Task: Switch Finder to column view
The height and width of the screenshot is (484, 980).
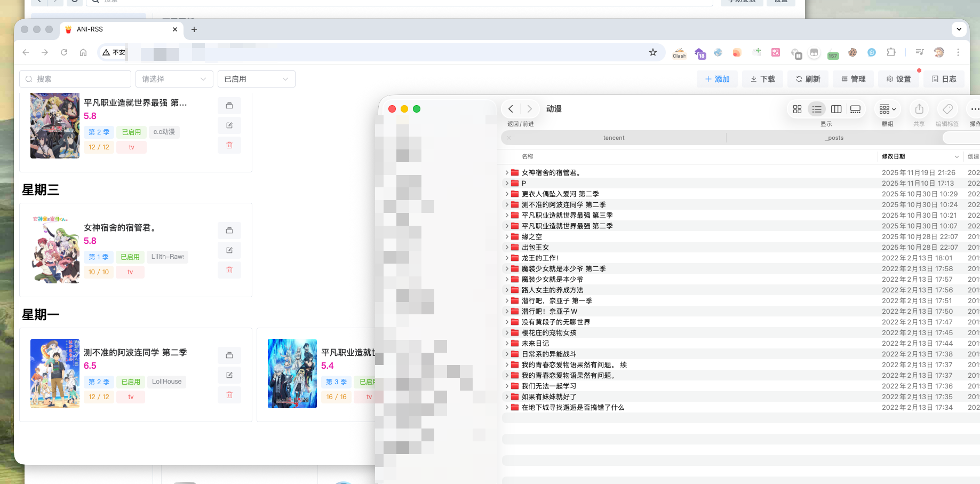Action: [836, 109]
